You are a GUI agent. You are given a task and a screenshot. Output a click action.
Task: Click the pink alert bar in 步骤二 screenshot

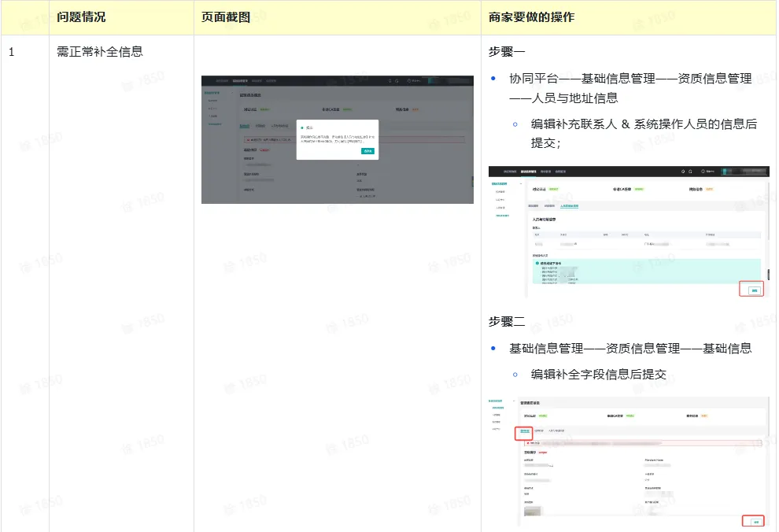coord(643,442)
